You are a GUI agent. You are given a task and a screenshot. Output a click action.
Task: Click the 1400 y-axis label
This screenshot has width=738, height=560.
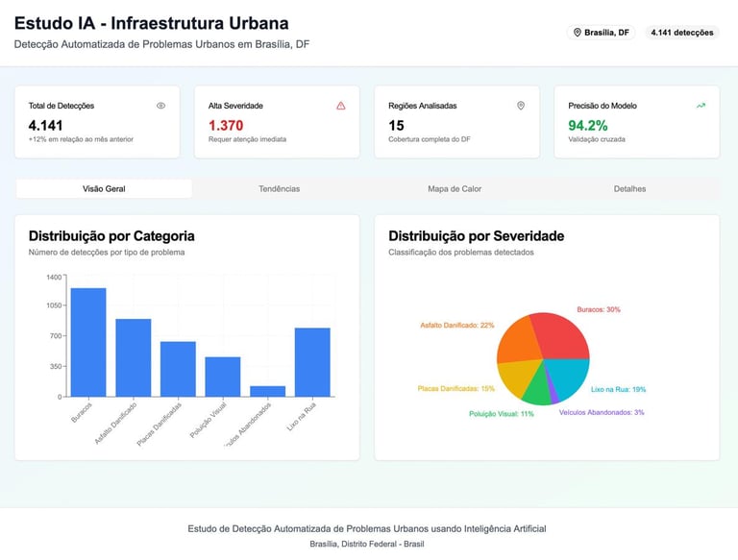coord(54,278)
